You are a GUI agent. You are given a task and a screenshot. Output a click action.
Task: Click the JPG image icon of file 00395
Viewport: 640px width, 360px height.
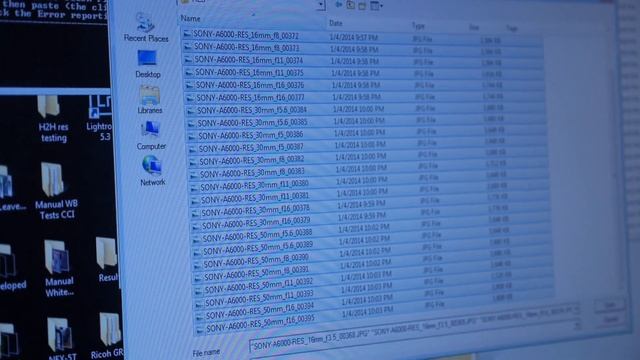tap(200, 329)
